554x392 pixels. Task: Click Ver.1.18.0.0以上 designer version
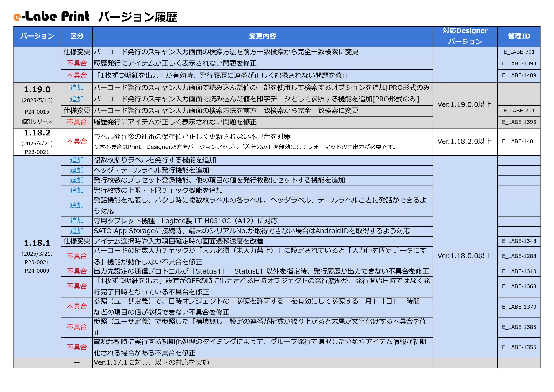coord(465,256)
